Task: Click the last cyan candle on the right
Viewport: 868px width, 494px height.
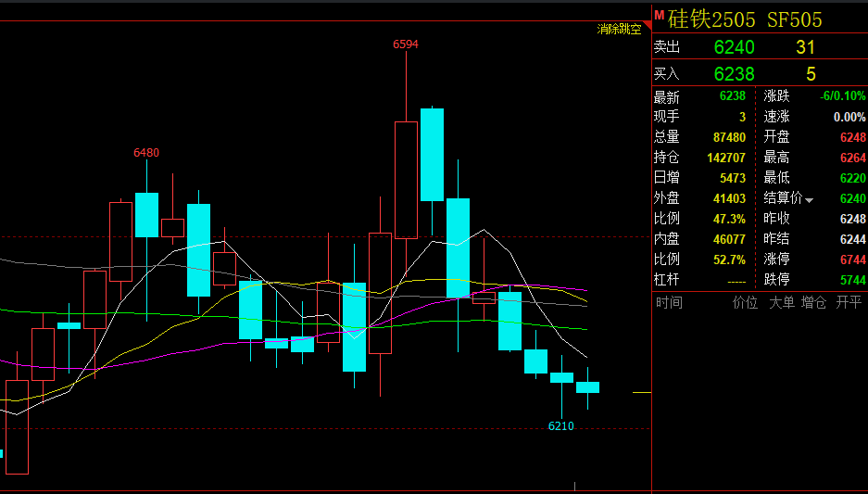Action: pyautogui.click(x=588, y=387)
